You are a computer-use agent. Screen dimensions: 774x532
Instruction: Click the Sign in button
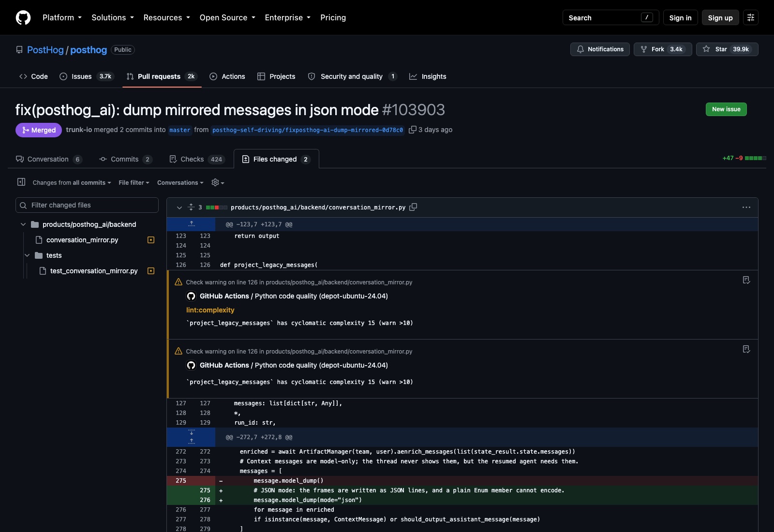(680, 17)
